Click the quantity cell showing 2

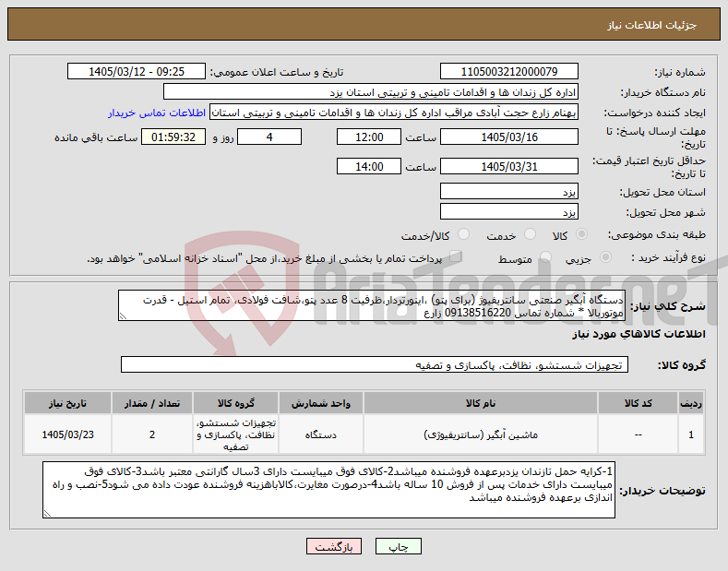click(x=152, y=434)
